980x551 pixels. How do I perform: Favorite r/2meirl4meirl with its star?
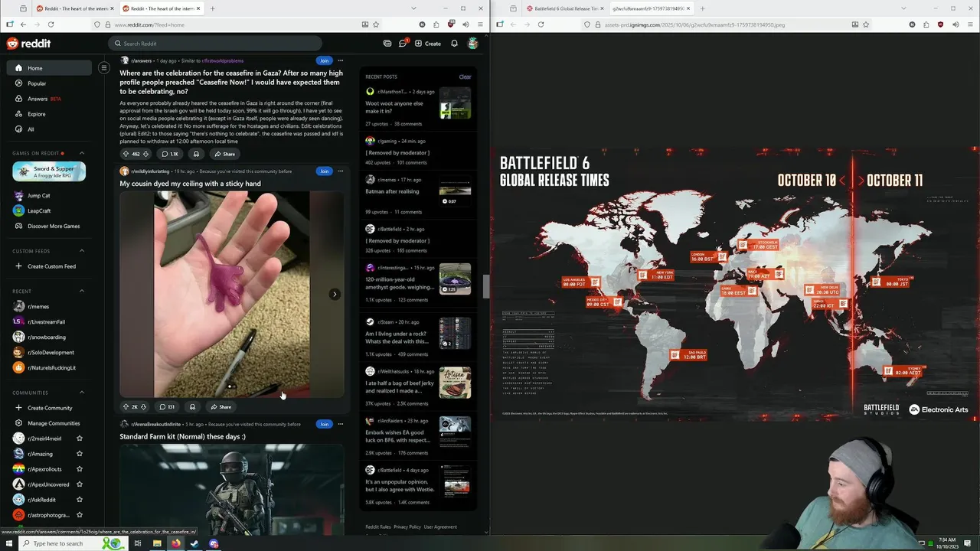(x=80, y=439)
